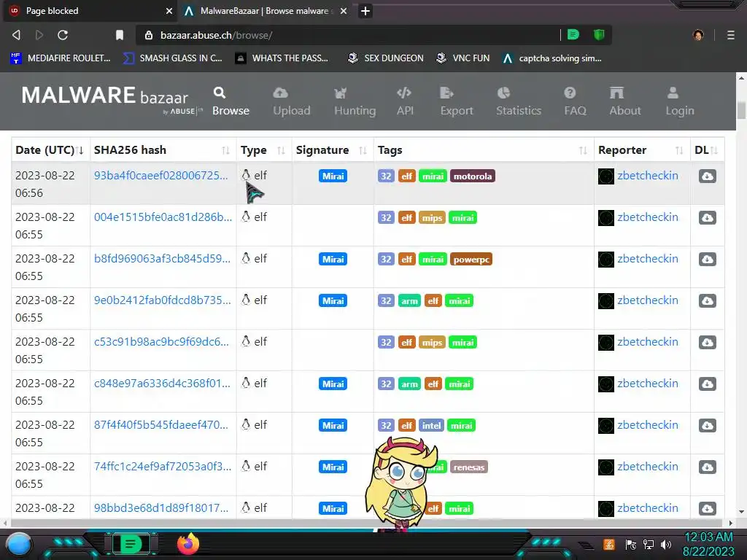
Task: Open the Browse search icon in navbar
Action: point(219,93)
